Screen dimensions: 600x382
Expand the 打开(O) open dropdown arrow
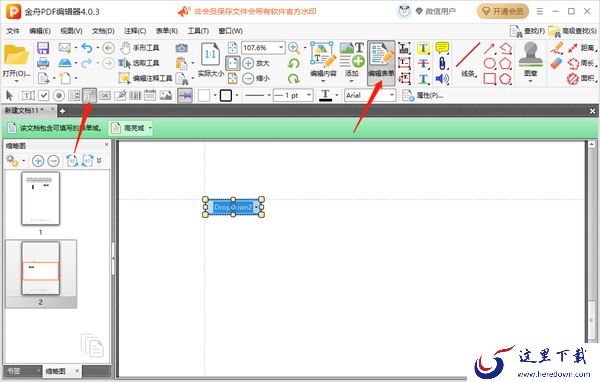pos(16,81)
